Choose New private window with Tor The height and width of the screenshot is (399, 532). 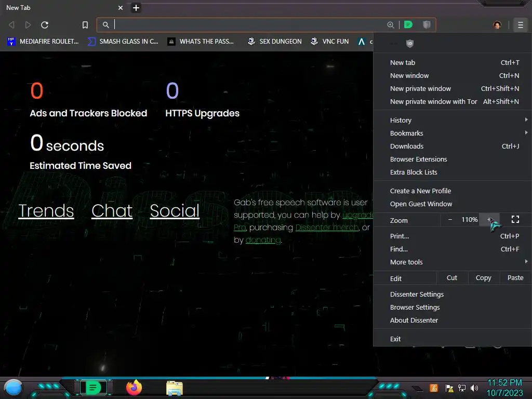click(x=453, y=101)
